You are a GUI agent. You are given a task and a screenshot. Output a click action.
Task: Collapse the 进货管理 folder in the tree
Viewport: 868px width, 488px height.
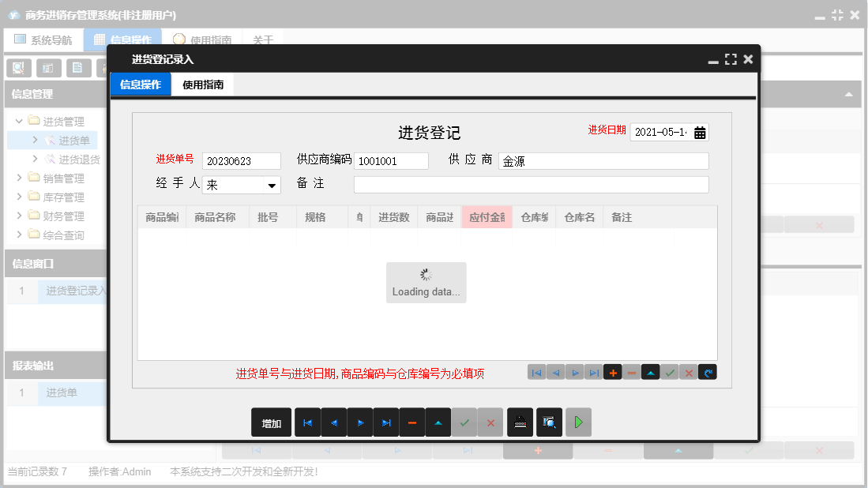click(x=17, y=120)
